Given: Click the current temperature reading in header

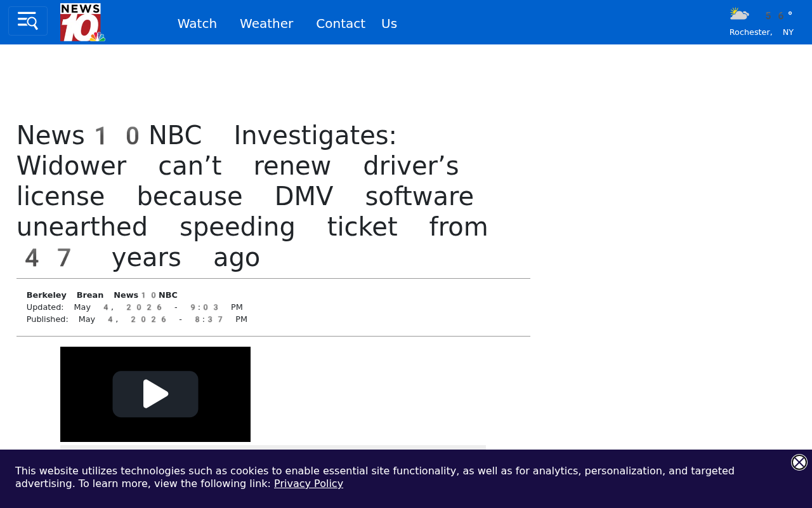Looking at the screenshot, I should click(x=778, y=15).
